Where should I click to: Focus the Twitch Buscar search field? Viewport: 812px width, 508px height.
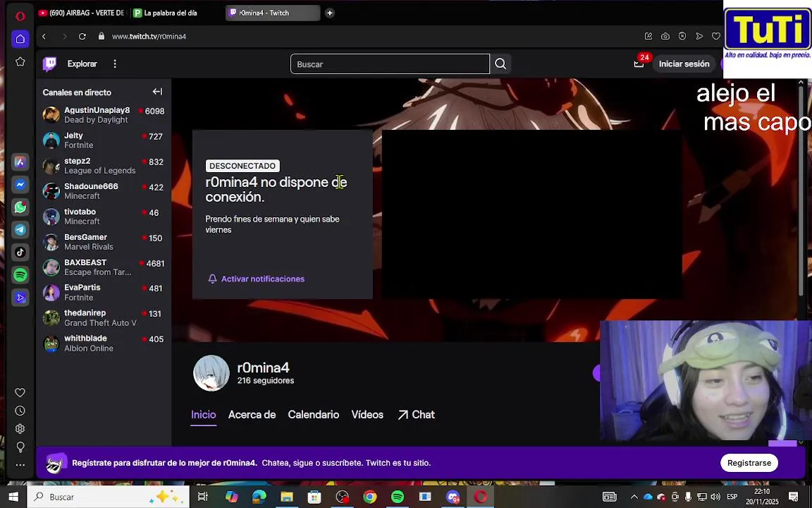389,64
